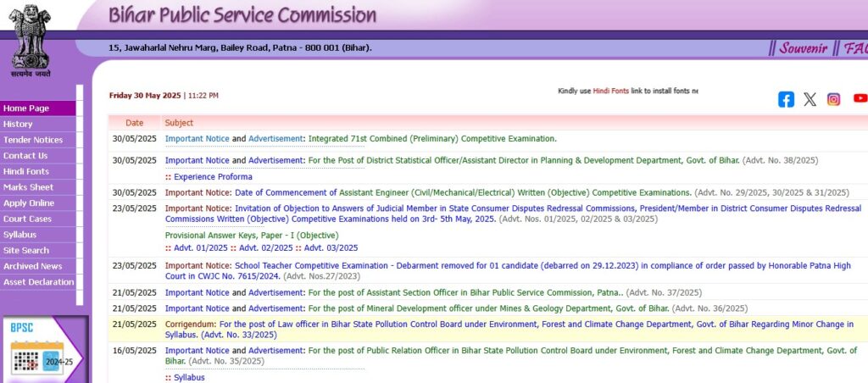The height and width of the screenshot is (383, 868).
Task: Open the YouTube social icon
Action: point(860,98)
